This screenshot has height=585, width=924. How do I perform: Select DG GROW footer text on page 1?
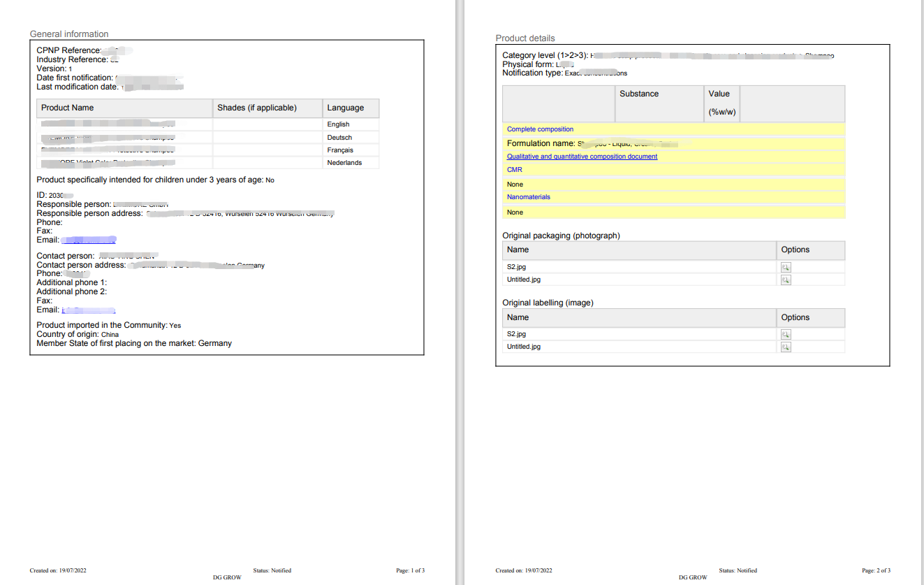[227, 577]
